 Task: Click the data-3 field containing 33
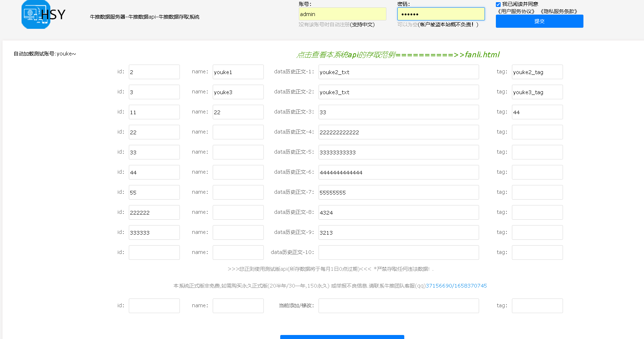tap(399, 112)
